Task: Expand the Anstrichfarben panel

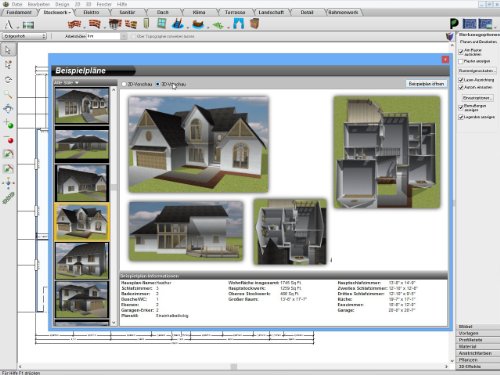Action: (x=477, y=353)
